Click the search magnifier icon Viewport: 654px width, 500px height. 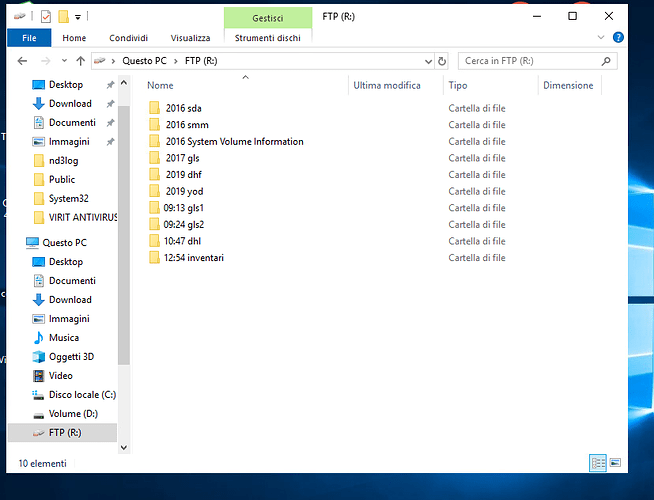tap(606, 61)
